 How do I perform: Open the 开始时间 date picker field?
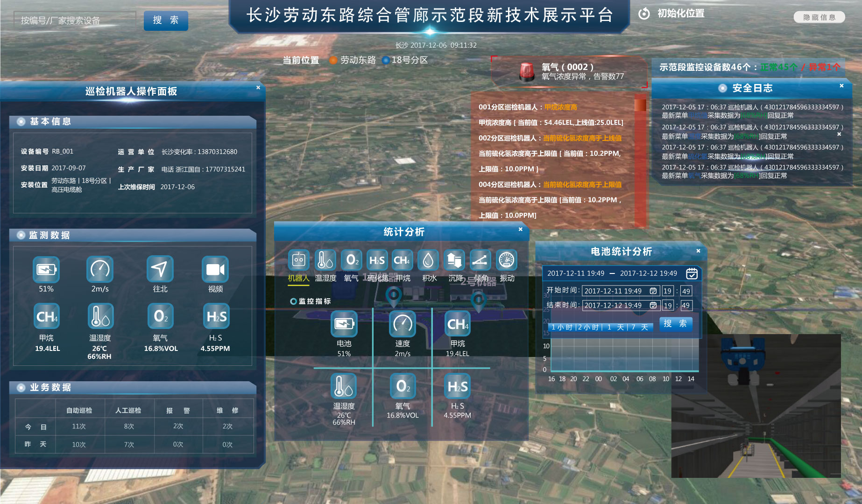(620, 291)
